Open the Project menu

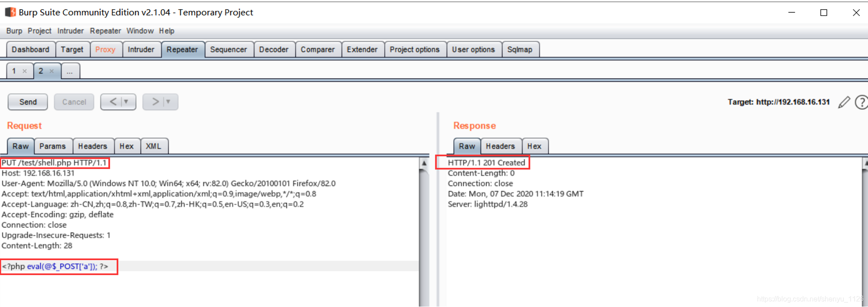pos(39,31)
